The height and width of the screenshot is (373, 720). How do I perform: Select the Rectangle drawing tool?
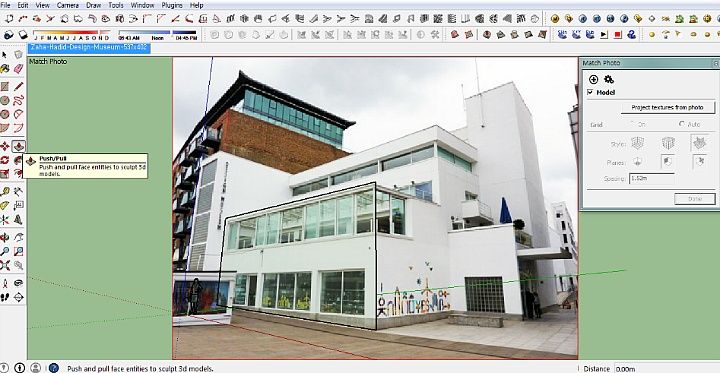click(5, 86)
